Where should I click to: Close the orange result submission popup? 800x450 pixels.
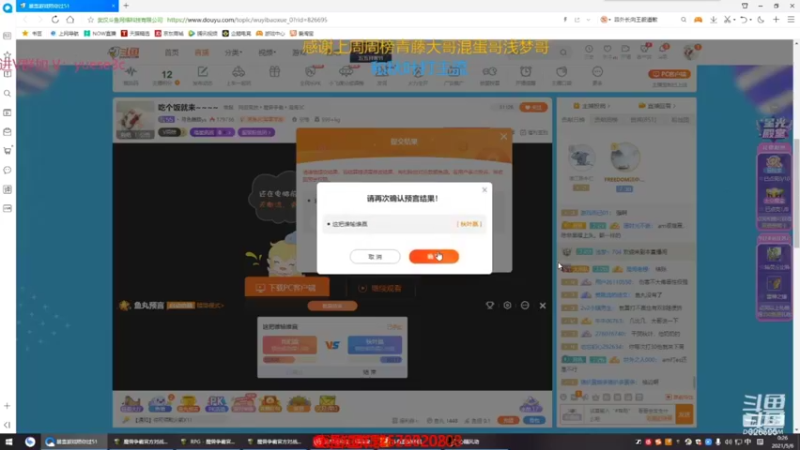504,136
